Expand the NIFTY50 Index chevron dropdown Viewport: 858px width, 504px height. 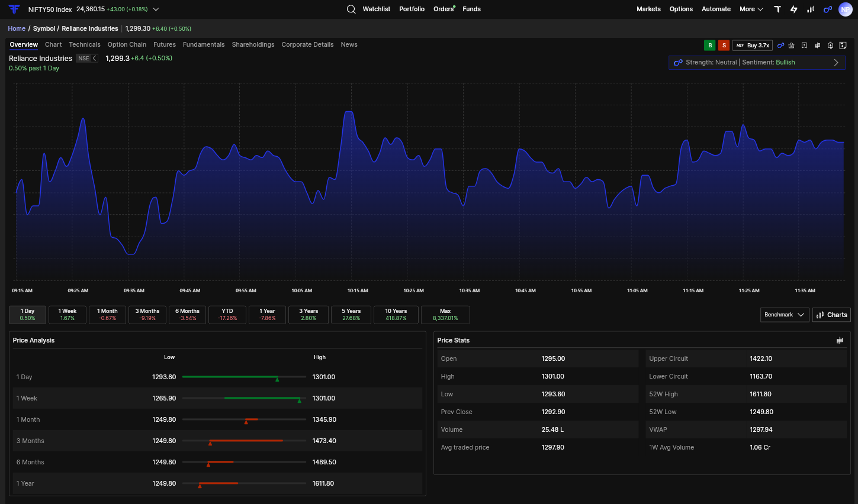[x=156, y=9]
